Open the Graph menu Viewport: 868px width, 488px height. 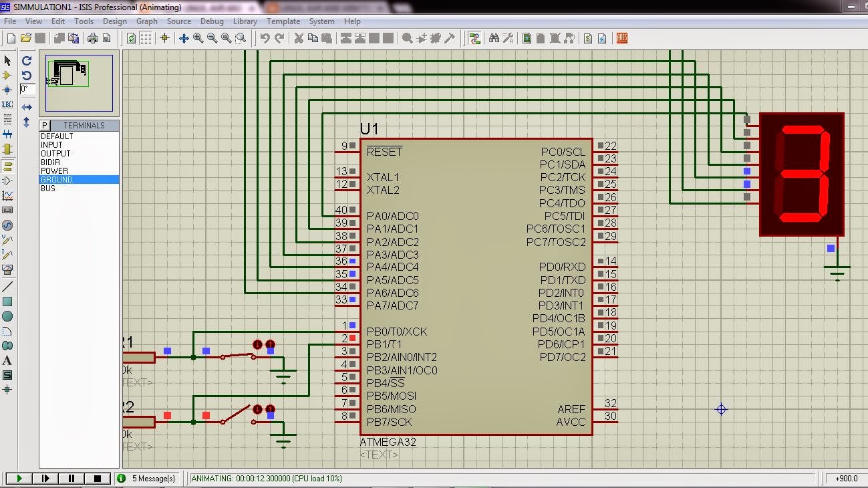pyautogui.click(x=147, y=21)
